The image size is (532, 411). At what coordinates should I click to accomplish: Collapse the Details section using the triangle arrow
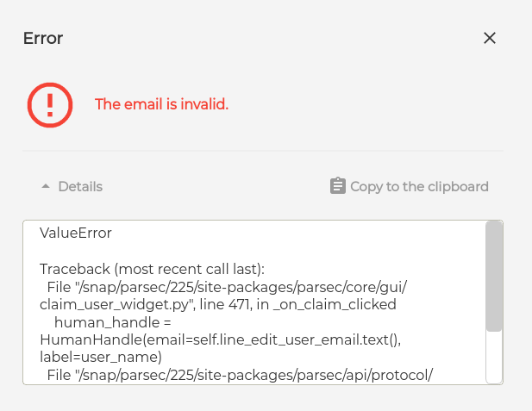coord(46,186)
